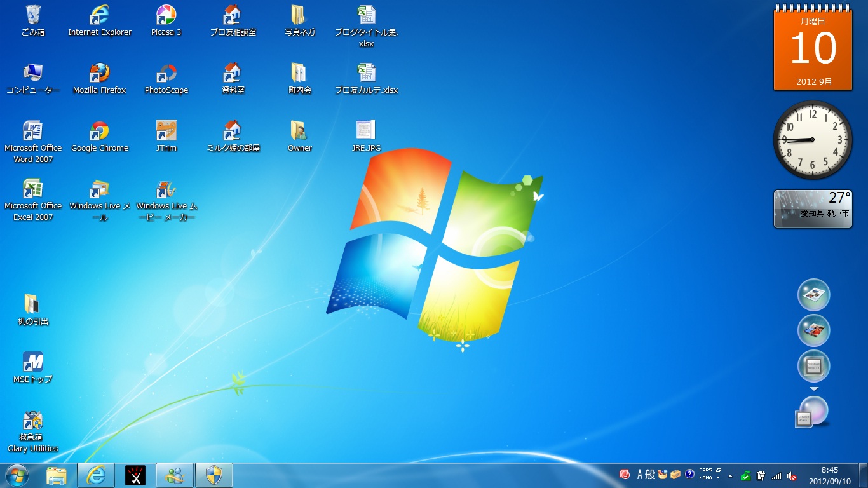
Task: Open the power plug battery tray icon
Action: [x=761, y=475]
